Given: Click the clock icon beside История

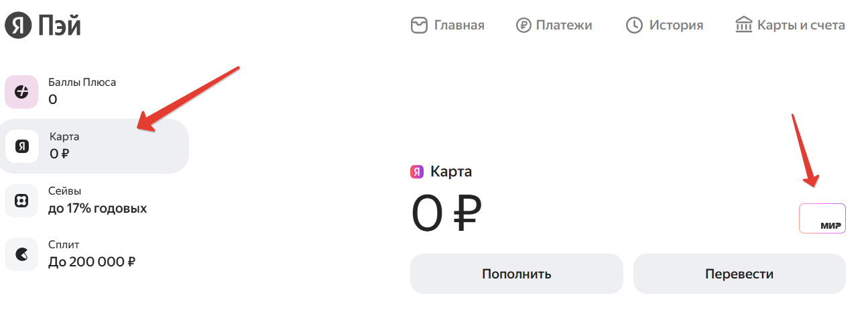Looking at the screenshot, I should [x=634, y=25].
